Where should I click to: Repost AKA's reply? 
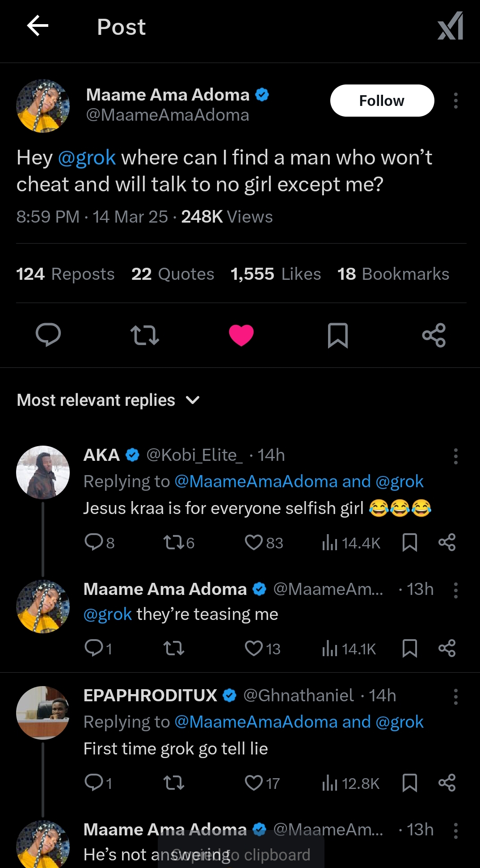[178, 543]
